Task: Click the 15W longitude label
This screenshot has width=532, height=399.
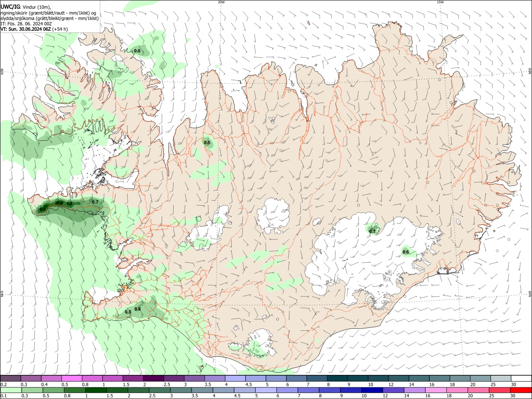Action: pyautogui.click(x=440, y=2)
